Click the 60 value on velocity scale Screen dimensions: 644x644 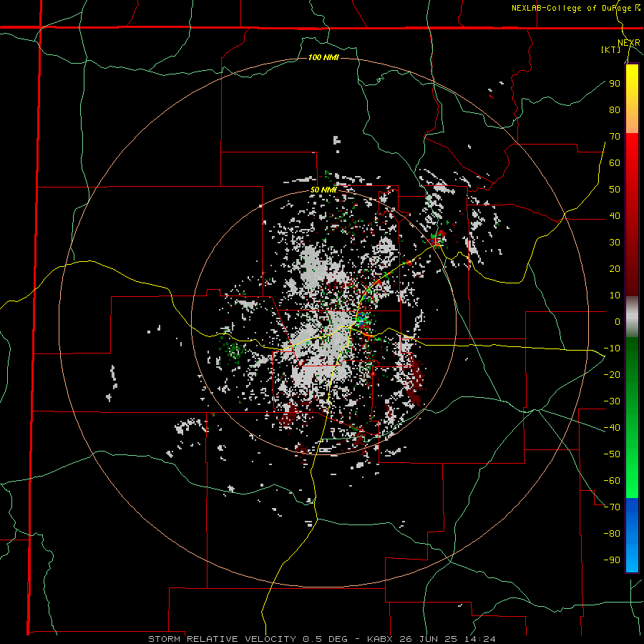tap(615, 163)
